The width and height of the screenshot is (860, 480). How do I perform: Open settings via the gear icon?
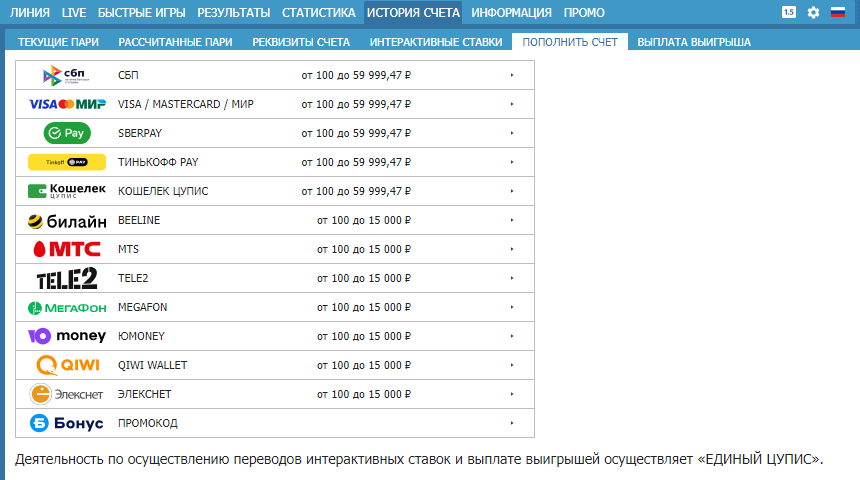(x=813, y=12)
